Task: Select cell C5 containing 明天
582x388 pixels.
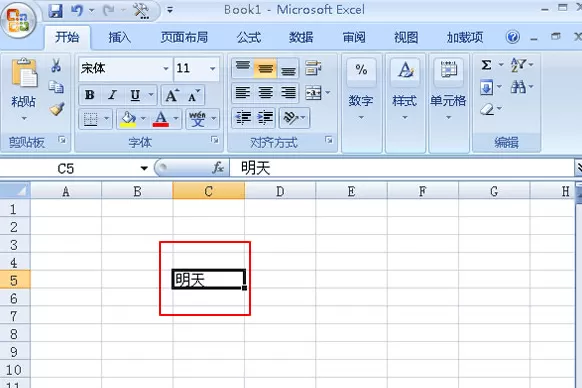Action: pyautogui.click(x=209, y=280)
